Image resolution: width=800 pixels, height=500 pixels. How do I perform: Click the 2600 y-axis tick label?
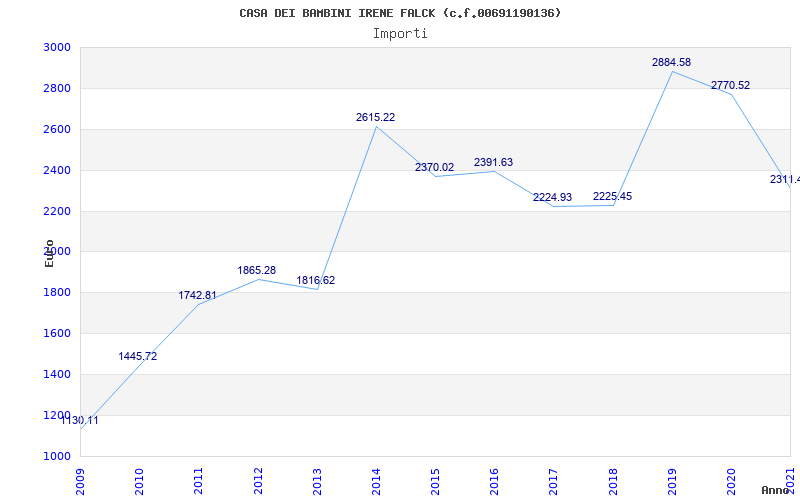pyautogui.click(x=56, y=129)
